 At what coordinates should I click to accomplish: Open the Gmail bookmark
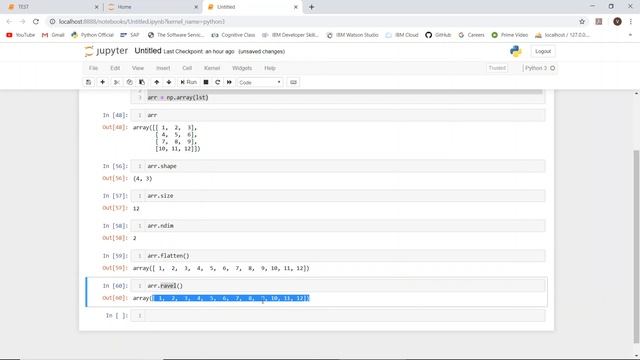53,35
